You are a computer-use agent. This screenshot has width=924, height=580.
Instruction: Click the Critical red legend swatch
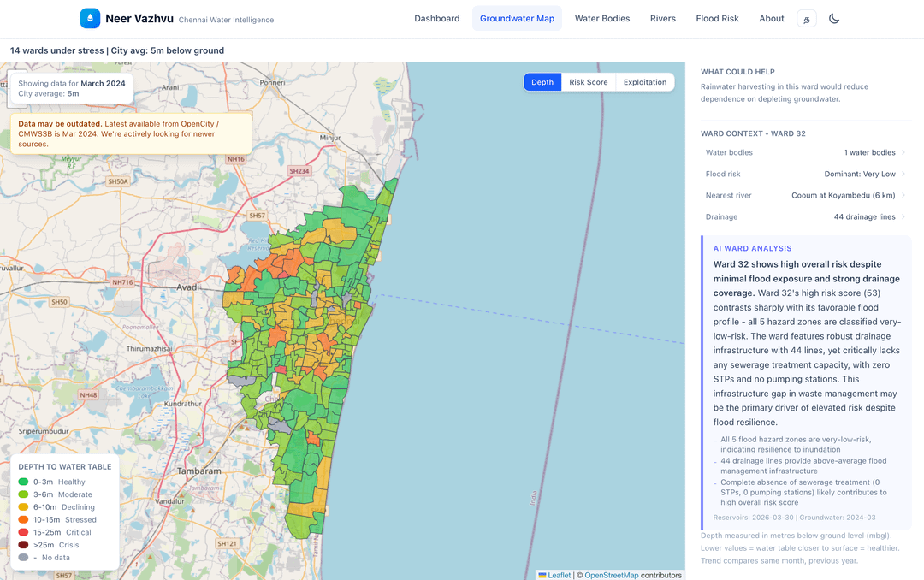24,532
